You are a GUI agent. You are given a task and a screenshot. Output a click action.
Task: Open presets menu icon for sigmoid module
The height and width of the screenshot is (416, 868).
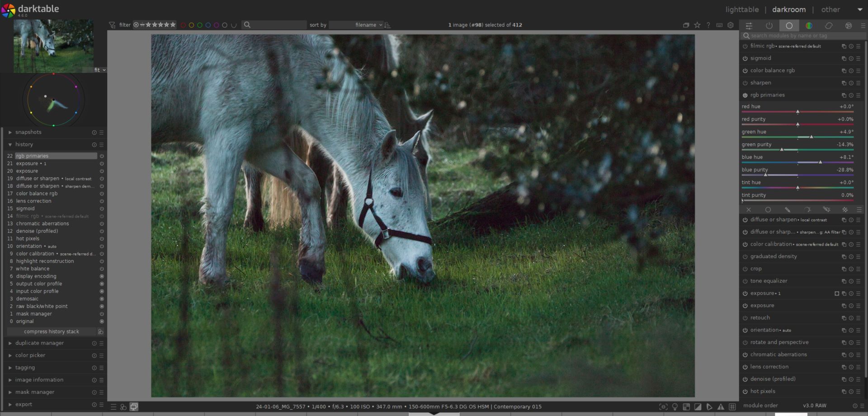tap(858, 58)
